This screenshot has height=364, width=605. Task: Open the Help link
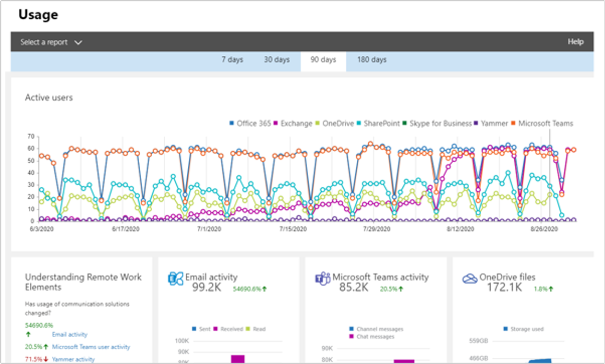pyautogui.click(x=575, y=42)
